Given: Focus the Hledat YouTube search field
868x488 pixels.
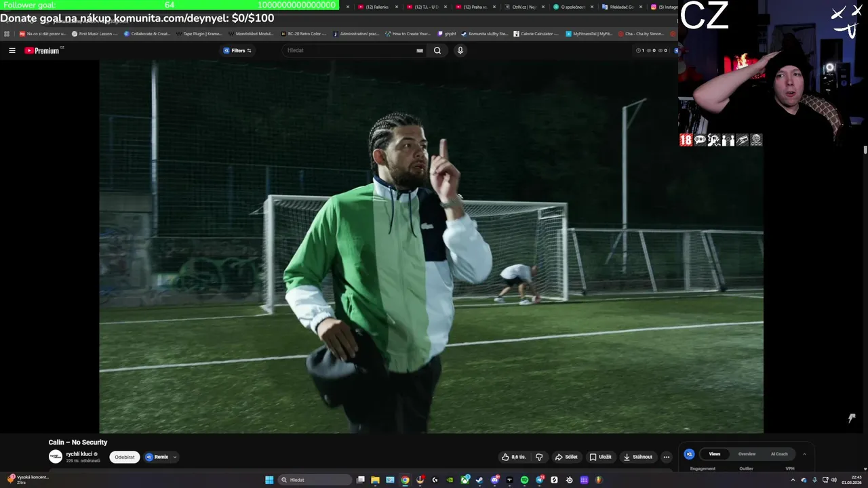Looking at the screenshot, I should [x=349, y=50].
